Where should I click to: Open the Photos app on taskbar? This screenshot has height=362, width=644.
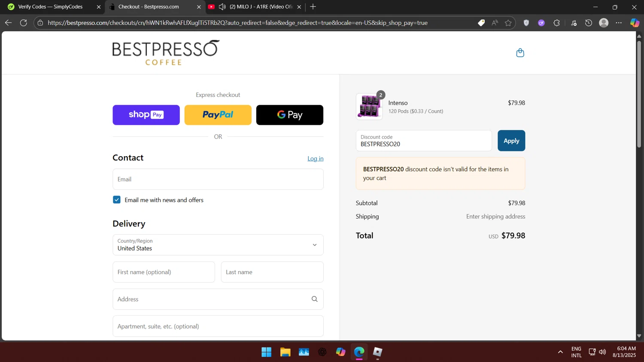304,352
